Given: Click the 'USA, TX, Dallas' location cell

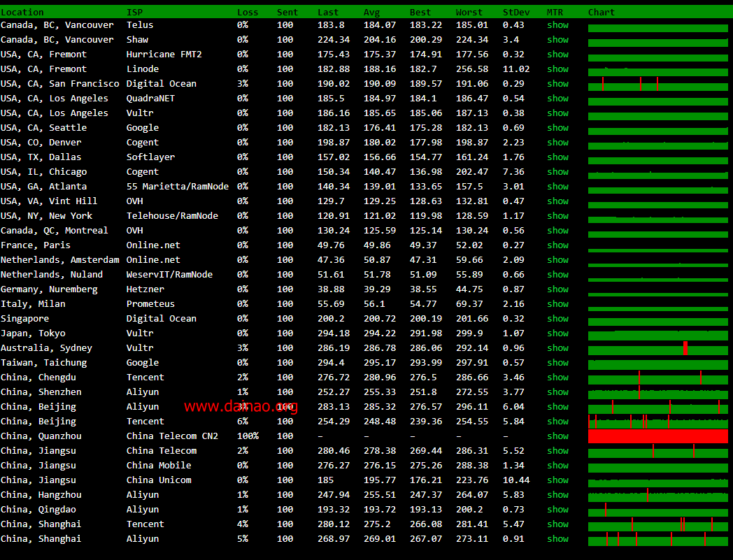Looking at the screenshot, I should coord(41,157).
